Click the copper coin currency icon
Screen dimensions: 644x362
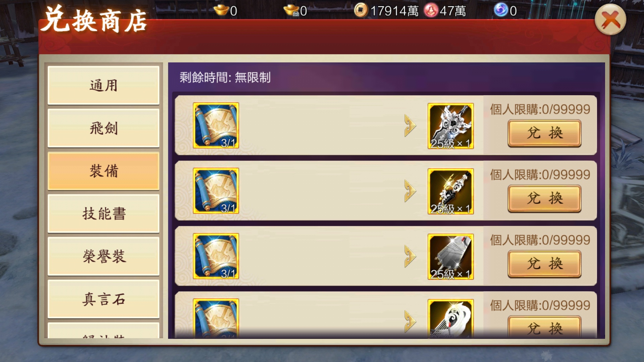pos(361,10)
